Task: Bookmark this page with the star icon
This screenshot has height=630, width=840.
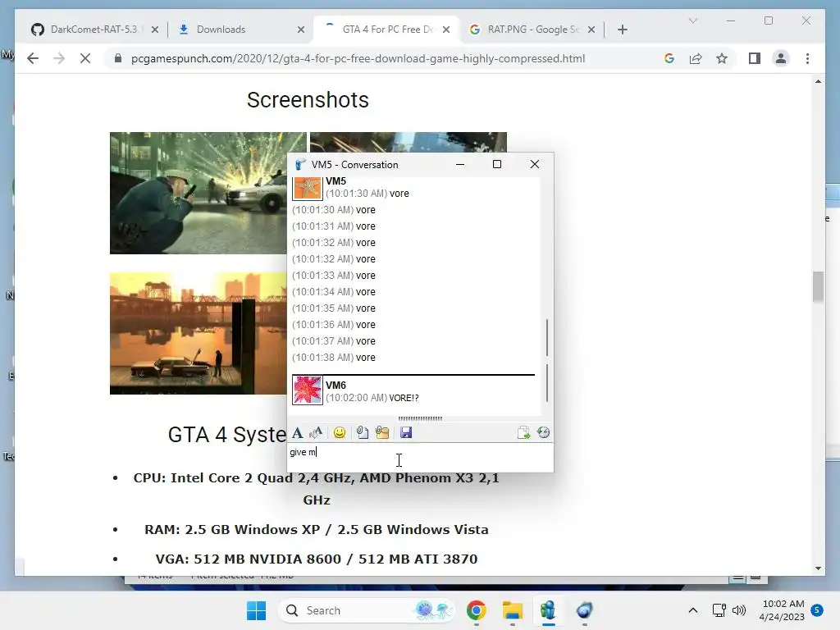Action: pos(722,58)
